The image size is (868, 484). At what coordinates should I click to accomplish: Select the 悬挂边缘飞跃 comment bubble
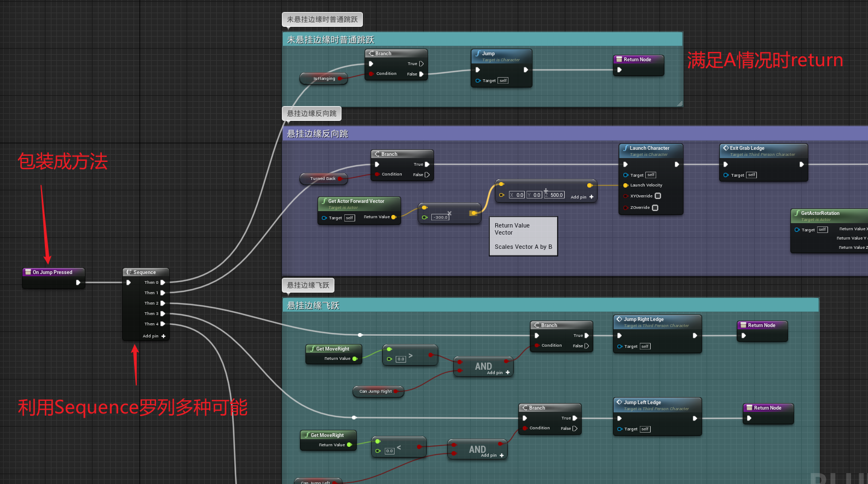point(308,285)
